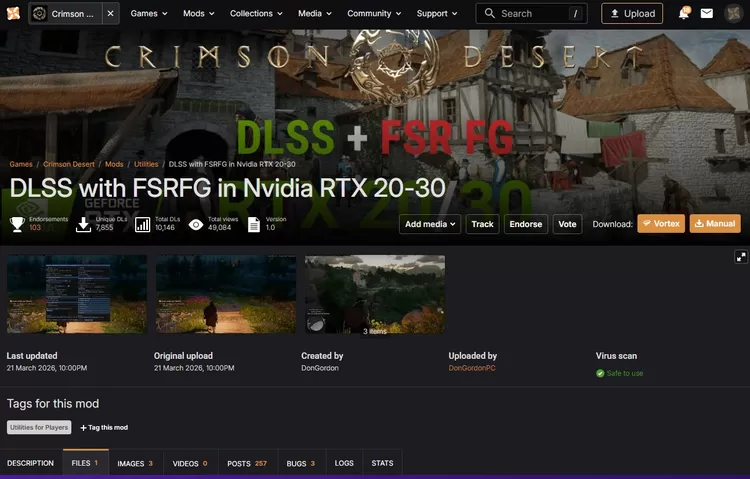
Task: Click the green safe-to-use checkmark icon
Action: tap(600, 373)
